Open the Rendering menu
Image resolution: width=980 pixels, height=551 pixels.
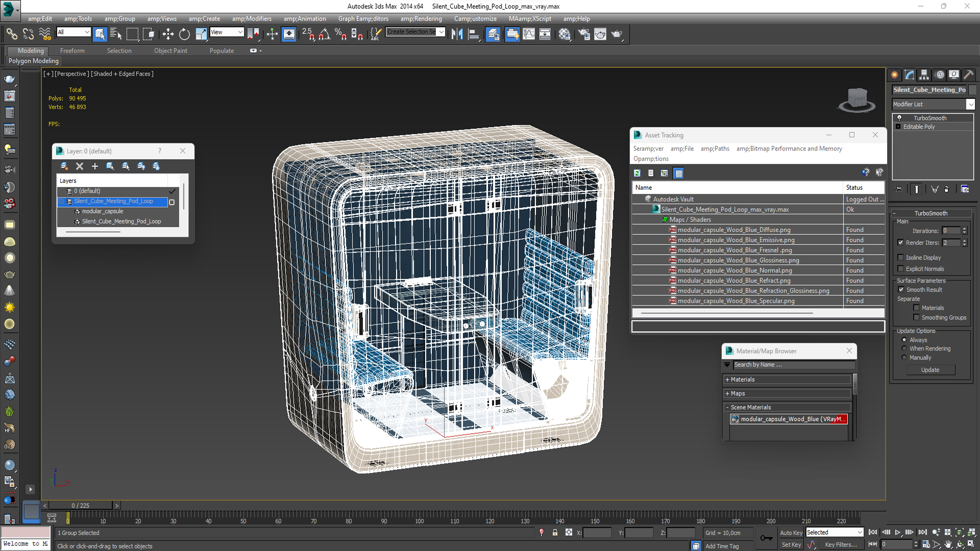pyautogui.click(x=421, y=19)
